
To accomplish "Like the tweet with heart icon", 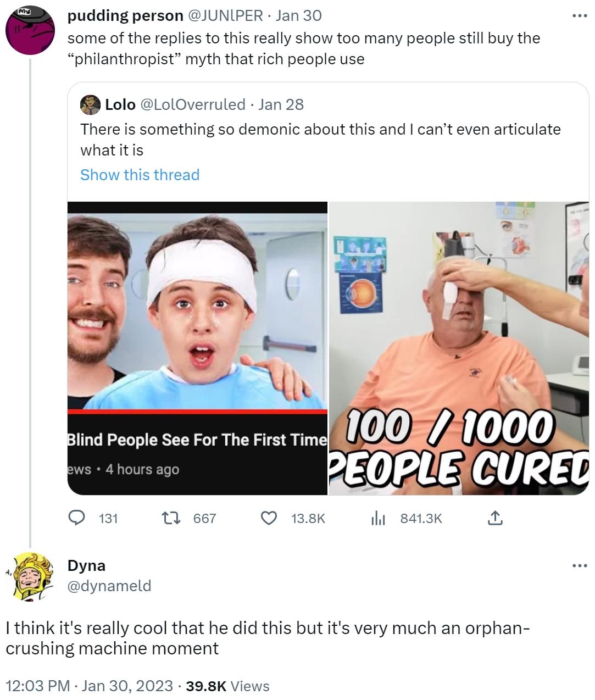I will pos(268,518).
